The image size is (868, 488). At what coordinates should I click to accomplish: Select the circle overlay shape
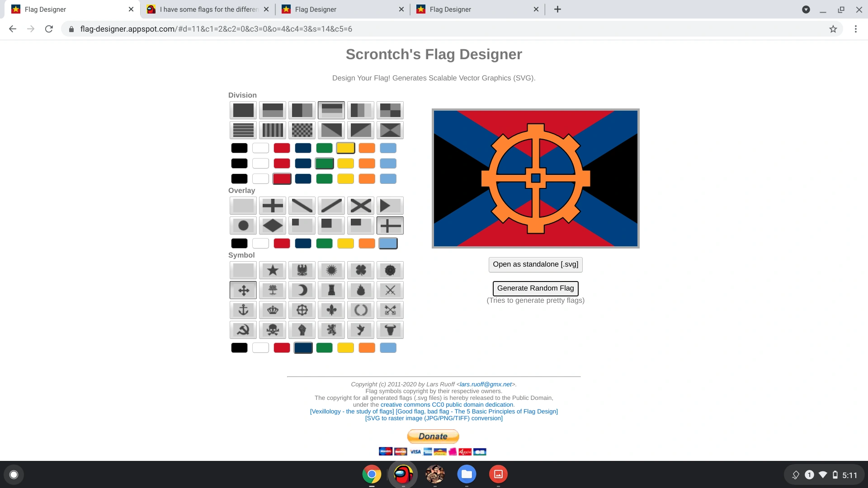click(x=243, y=225)
